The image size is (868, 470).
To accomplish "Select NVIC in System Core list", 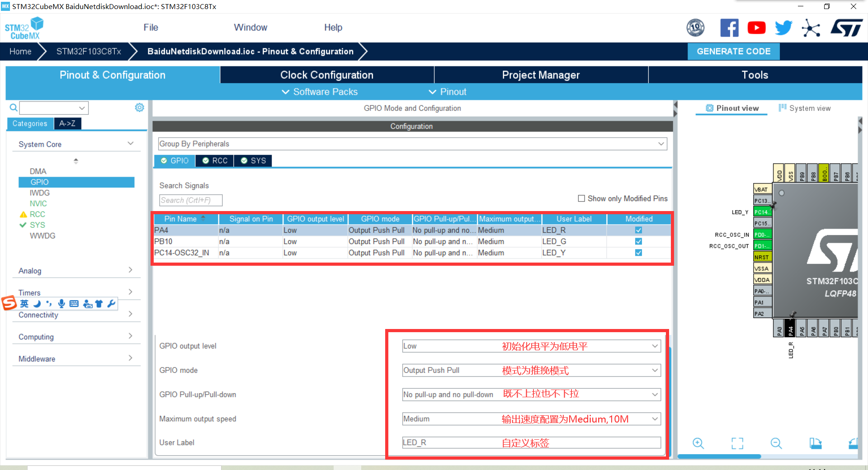I will click(x=38, y=204).
